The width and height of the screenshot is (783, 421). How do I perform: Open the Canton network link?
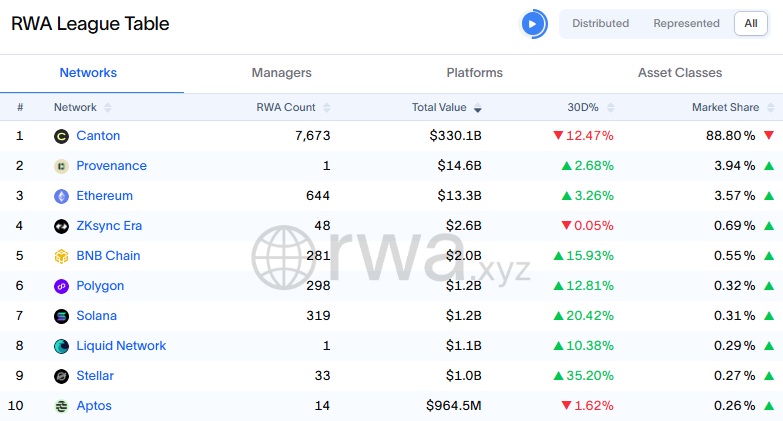pos(98,136)
